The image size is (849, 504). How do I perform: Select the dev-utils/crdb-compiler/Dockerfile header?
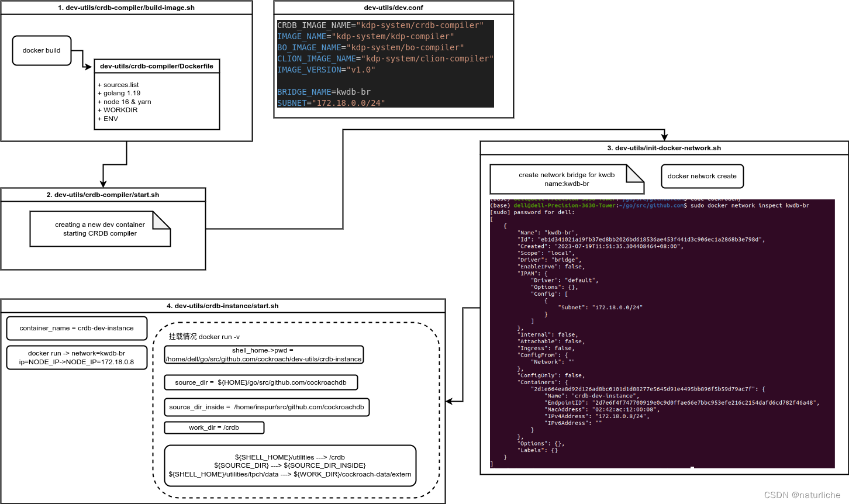tap(157, 66)
